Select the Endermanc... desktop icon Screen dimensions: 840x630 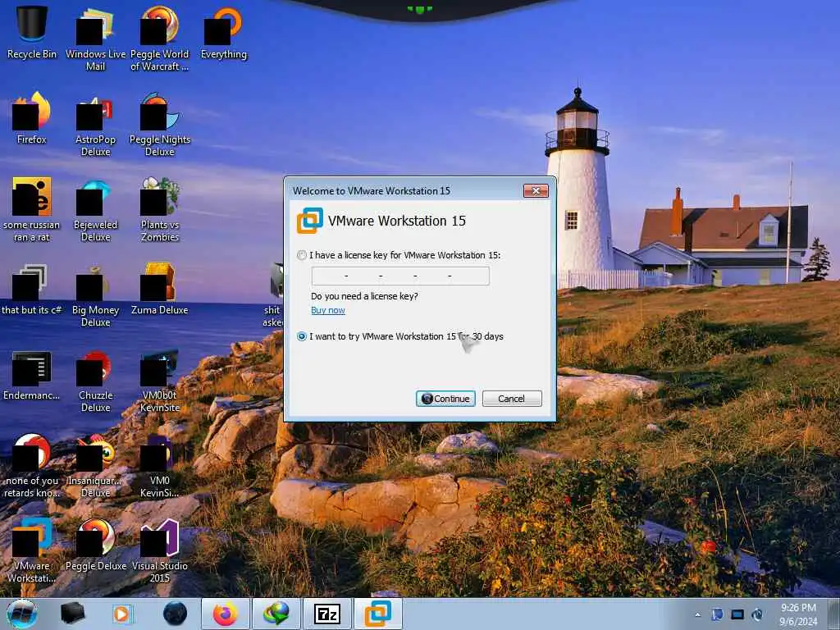pos(32,375)
